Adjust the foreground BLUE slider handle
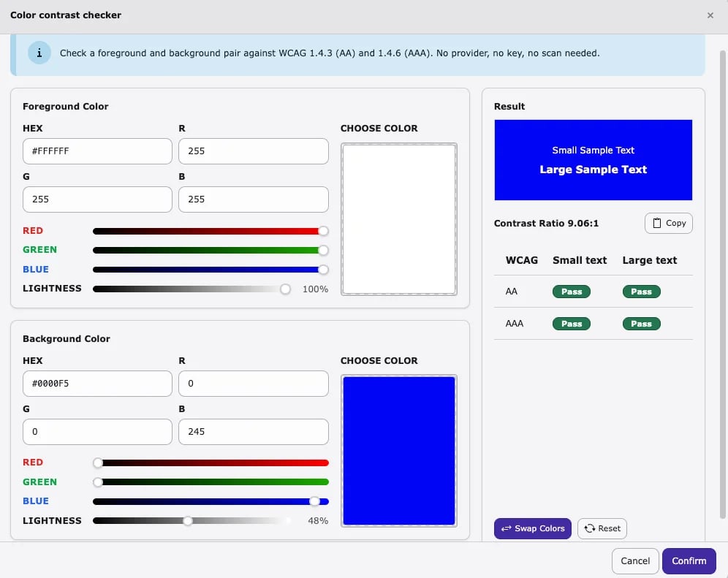Image resolution: width=728 pixels, height=578 pixels. click(323, 270)
